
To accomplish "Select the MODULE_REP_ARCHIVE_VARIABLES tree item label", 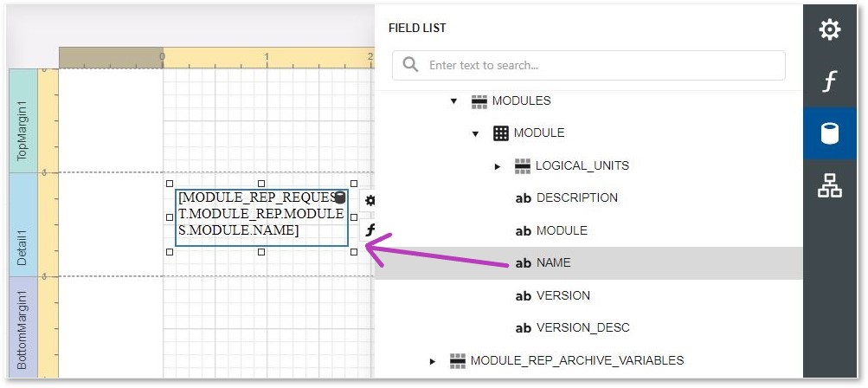I will click(x=577, y=361).
